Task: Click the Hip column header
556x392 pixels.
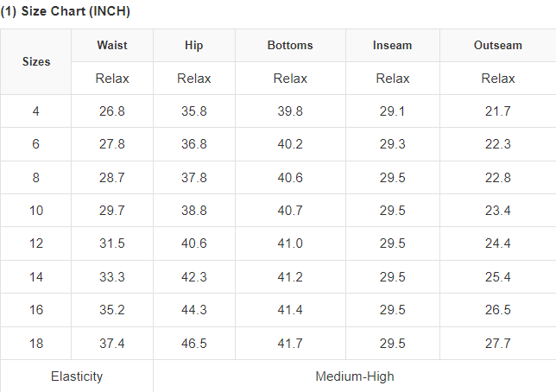Action: pyautogui.click(x=193, y=45)
